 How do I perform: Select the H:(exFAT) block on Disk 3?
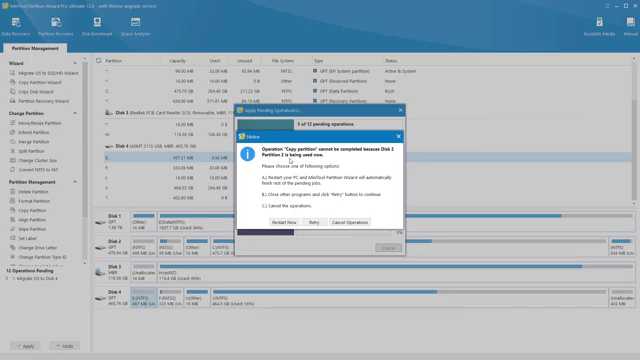click(396, 272)
